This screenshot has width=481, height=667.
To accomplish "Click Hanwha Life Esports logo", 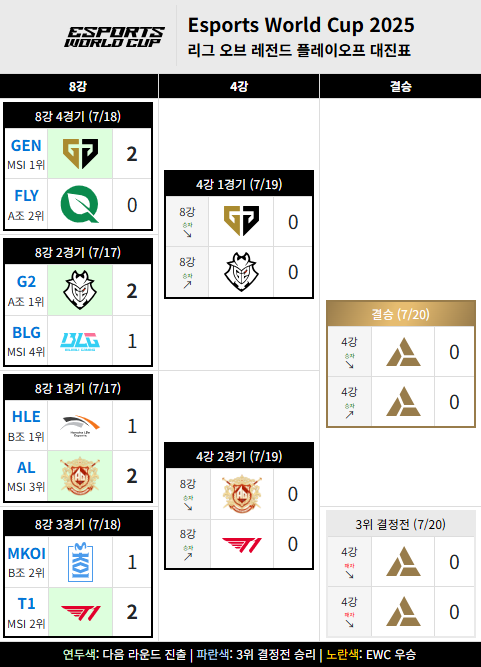I will [x=80, y=426].
